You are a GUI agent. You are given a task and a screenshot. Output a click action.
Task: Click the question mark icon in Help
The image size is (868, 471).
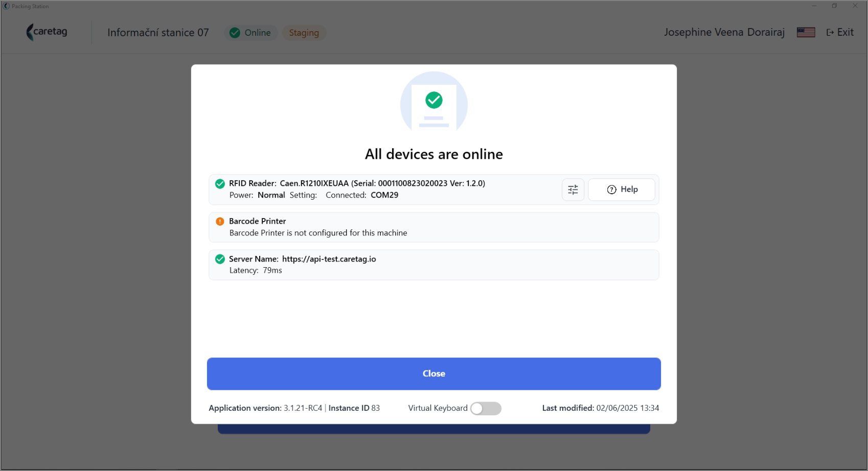point(611,190)
